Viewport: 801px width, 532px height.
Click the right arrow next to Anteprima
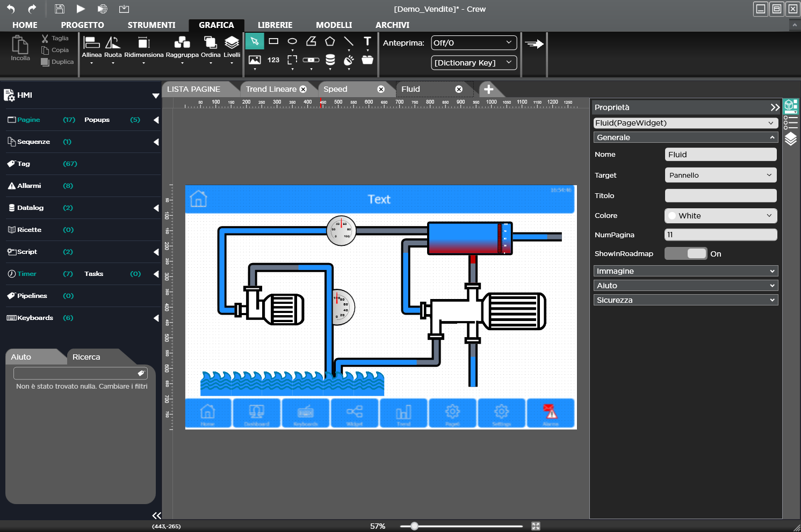coord(534,44)
